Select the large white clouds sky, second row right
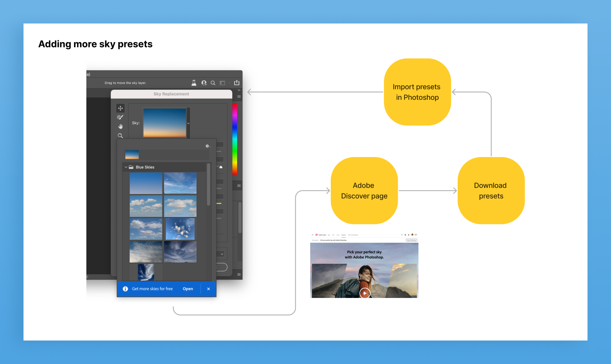 click(180, 206)
